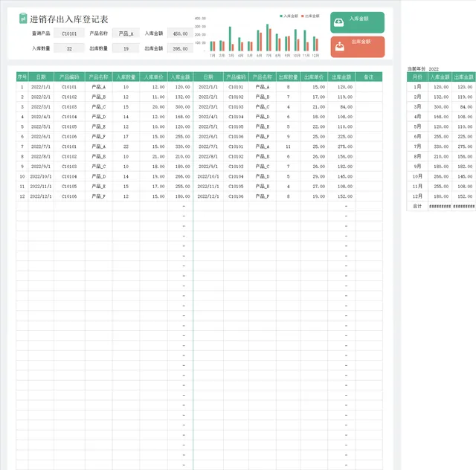Select the 合计 row label in summary
The image size is (476, 470).
(417, 206)
